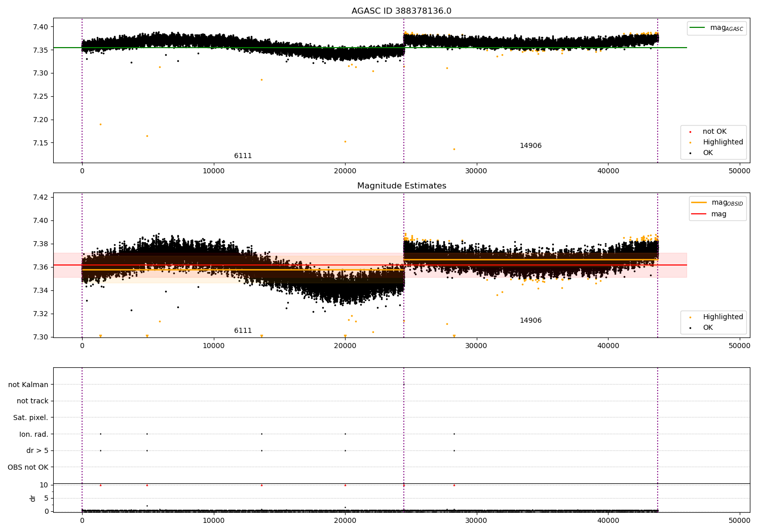Click OBSID label '6111' in the top plot

click(x=243, y=156)
